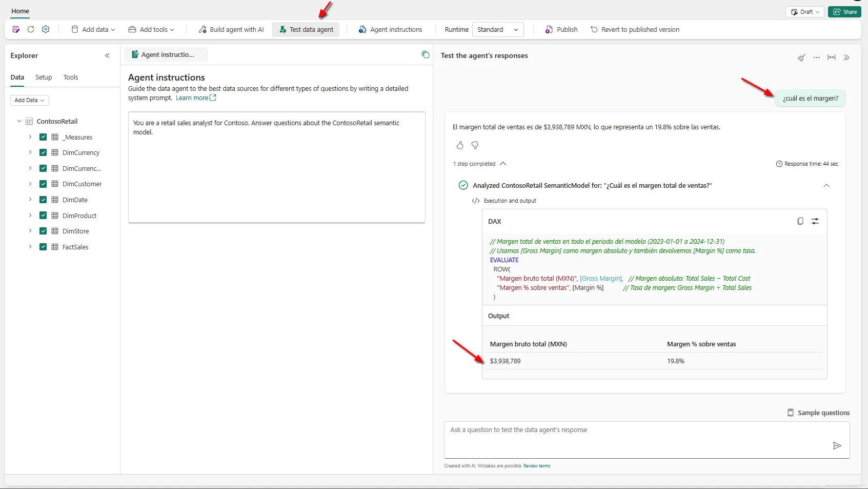Screen dimensions: 868x489
Task: Open the settings gear in the toolbar
Action: point(46,30)
